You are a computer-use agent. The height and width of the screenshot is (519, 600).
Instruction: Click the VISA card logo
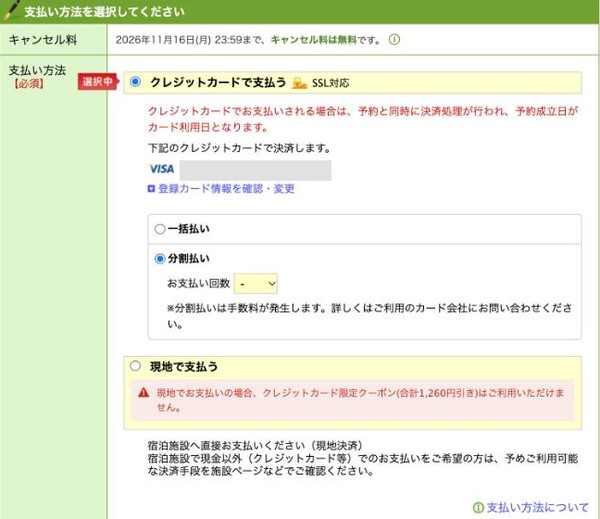161,169
